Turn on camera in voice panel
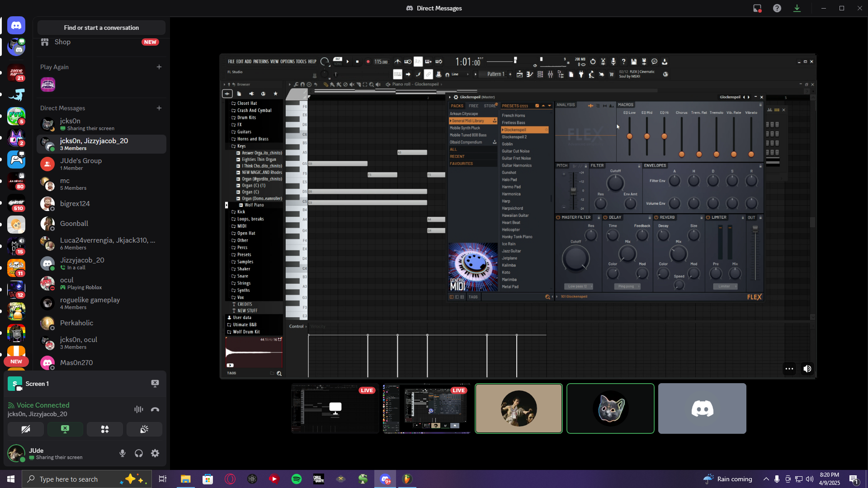868x488 pixels. 26,429
